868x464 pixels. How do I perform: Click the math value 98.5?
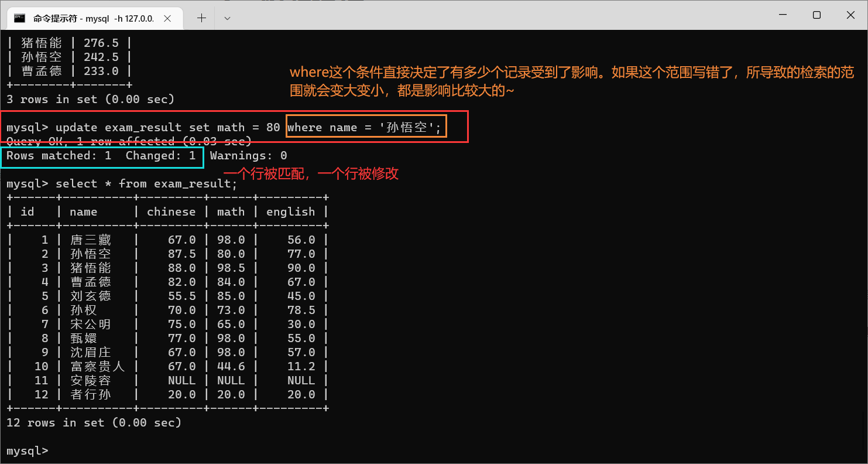tap(231, 268)
